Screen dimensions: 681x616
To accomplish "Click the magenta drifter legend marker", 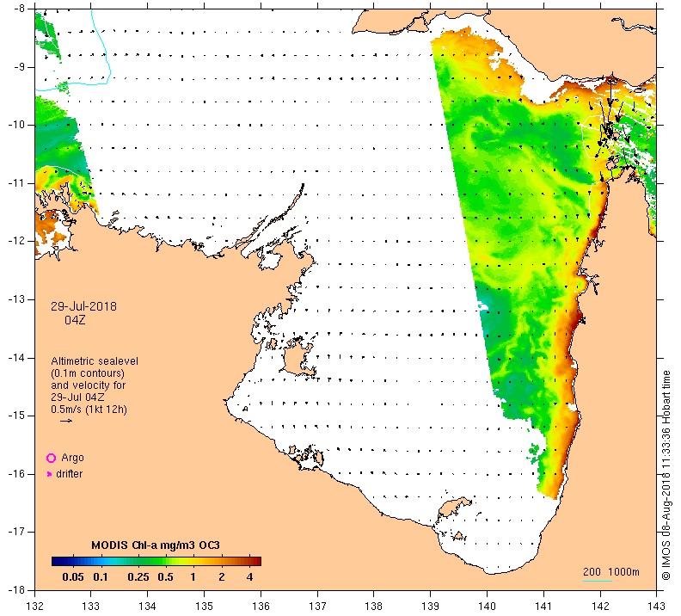I will pos(49,474).
